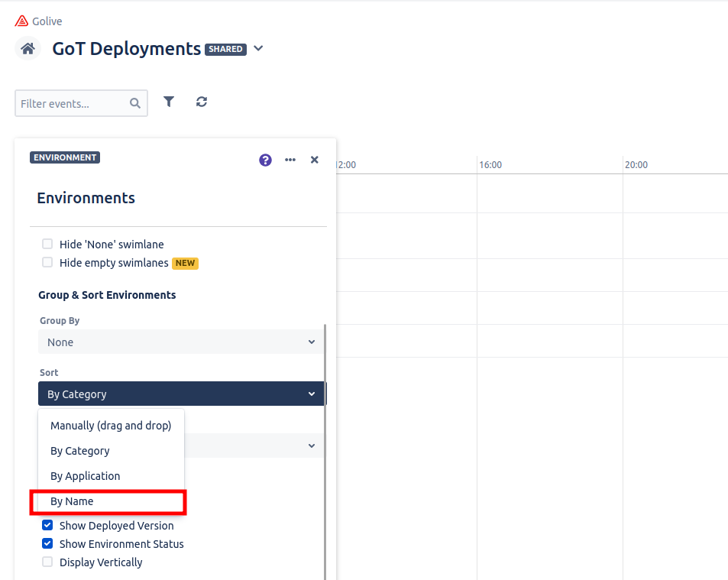This screenshot has height=580, width=728.
Task: Click the home icon button
Action: (28, 49)
